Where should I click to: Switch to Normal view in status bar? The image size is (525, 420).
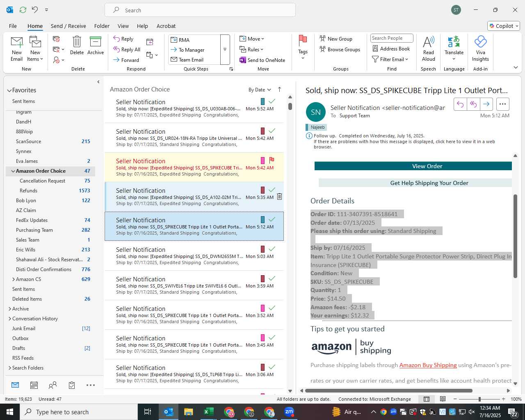(427, 399)
